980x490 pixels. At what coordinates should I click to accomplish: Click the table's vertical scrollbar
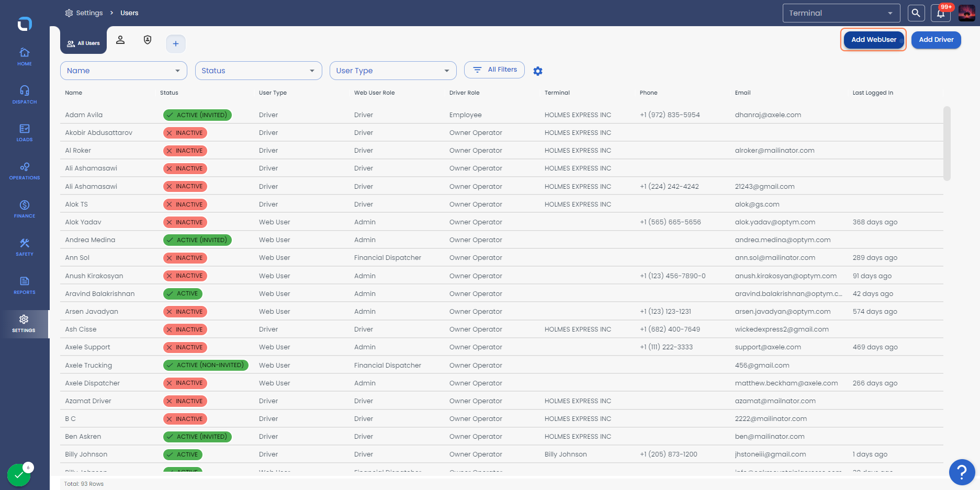tap(947, 144)
